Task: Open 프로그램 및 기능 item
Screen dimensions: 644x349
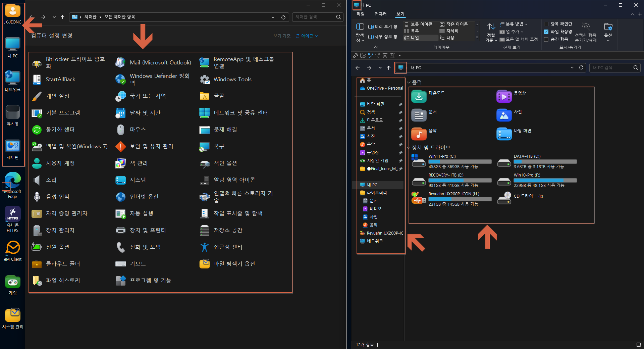Action: pyautogui.click(x=144, y=281)
